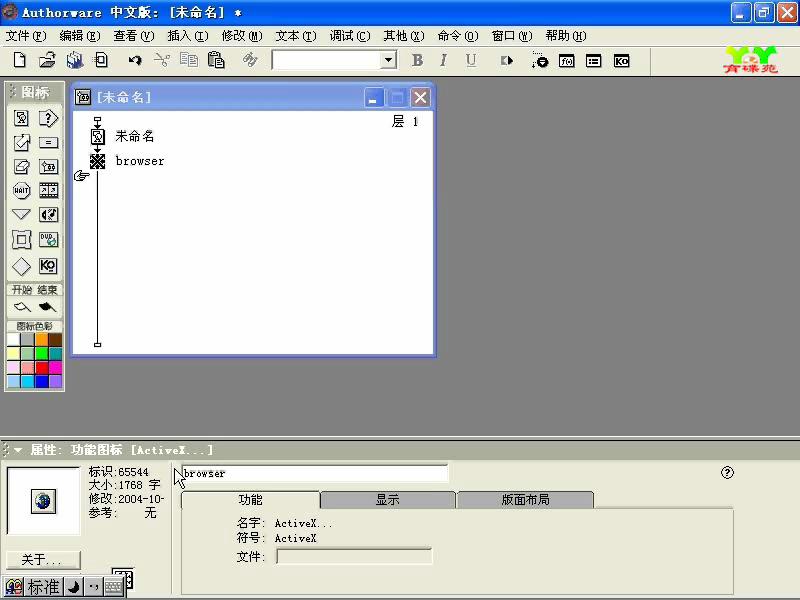Screen dimensions: 800x600
Task: Open the 文本(T) menu
Action: point(296,36)
